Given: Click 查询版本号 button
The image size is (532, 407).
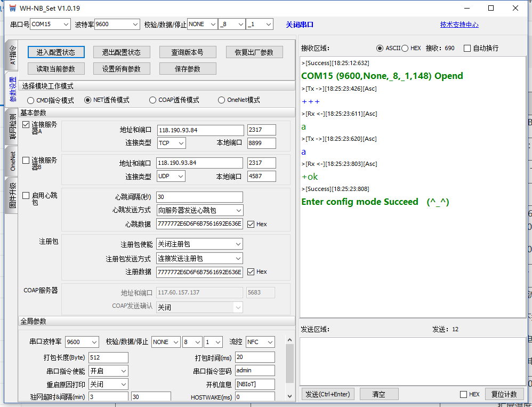Looking at the screenshot, I should click(x=188, y=52).
